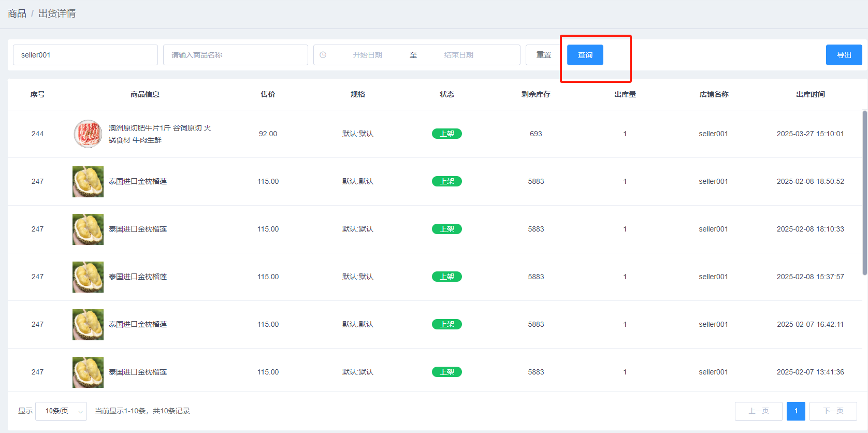Click the 下一页 next page button

[833, 411]
